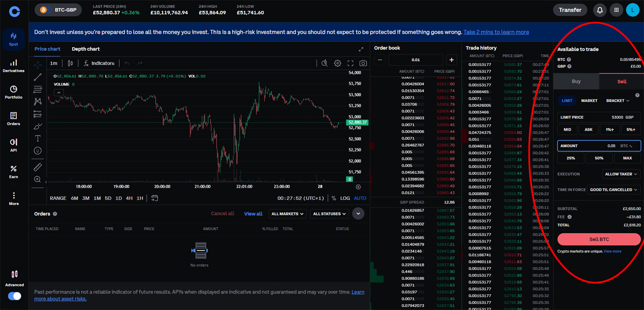Open Take 2 mins to learn more link
Viewport: 644px width, 310px height.
tap(496, 32)
